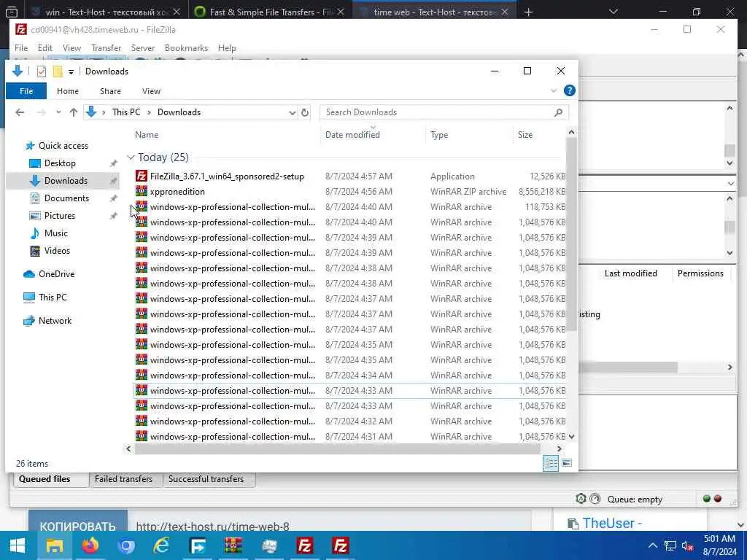Open the View ribbon tab in Explorer
The image size is (747, 560).
coord(151,91)
